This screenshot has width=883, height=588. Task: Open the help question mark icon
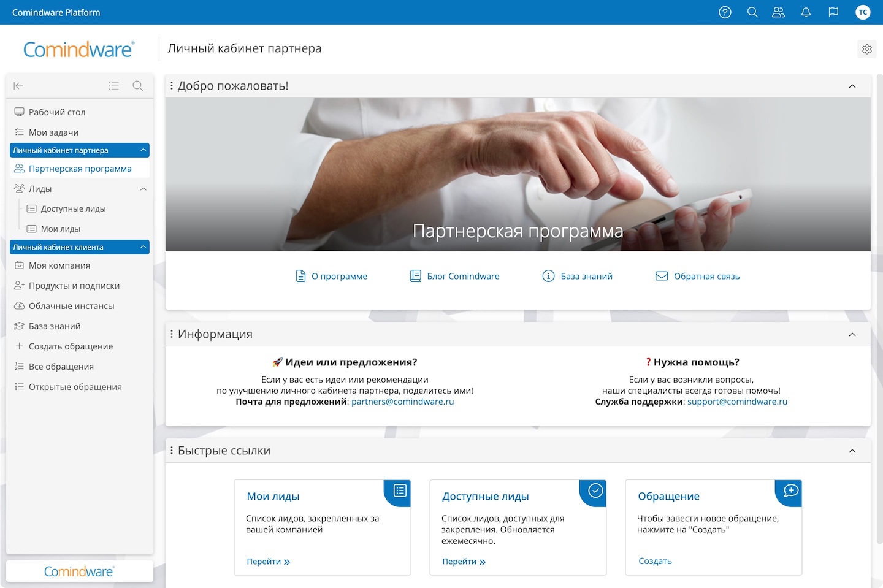[725, 12]
